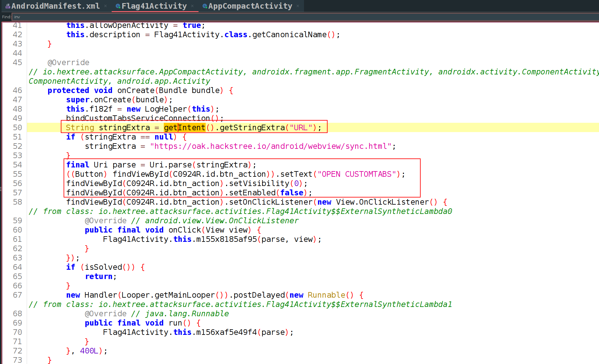Select the Flag41Activity tab
This screenshot has width=599, height=364.
coord(154,6)
